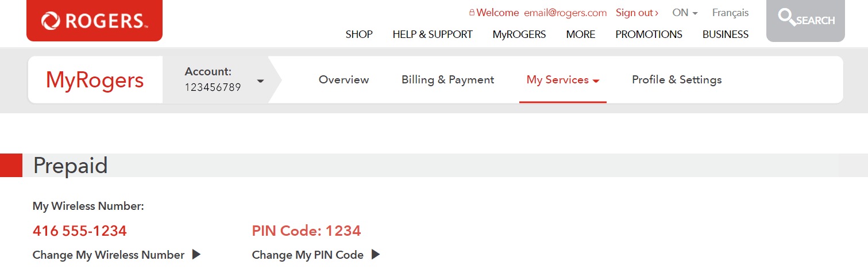Click Change My Wireless Number link
This screenshot has width=868, height=276.
pos(109,255)
